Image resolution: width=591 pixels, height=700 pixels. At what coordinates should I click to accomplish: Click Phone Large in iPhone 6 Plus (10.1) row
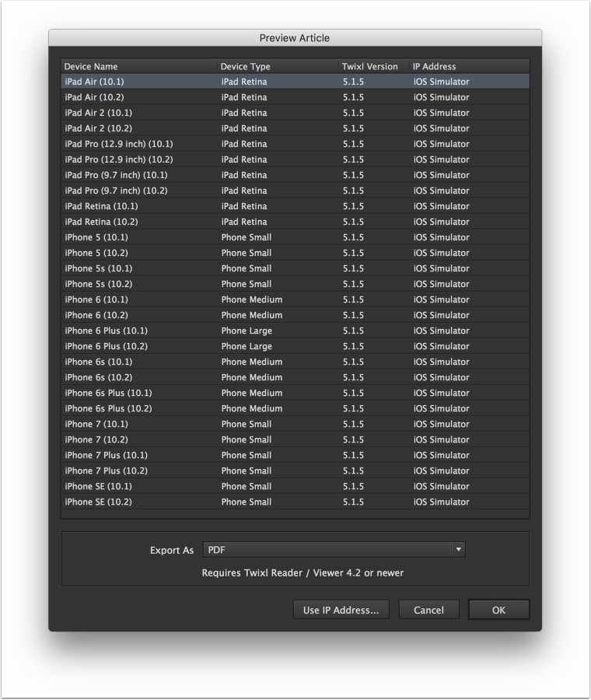click(x=247, y=331)
